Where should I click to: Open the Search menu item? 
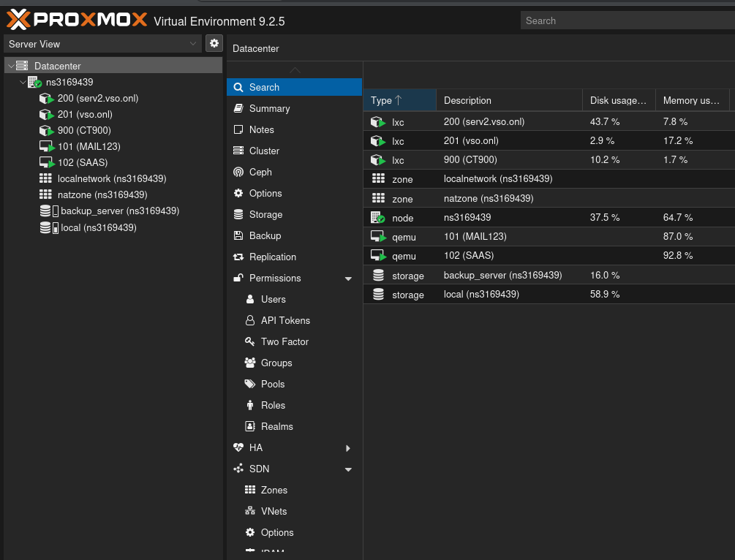click(x=295, y=87)
